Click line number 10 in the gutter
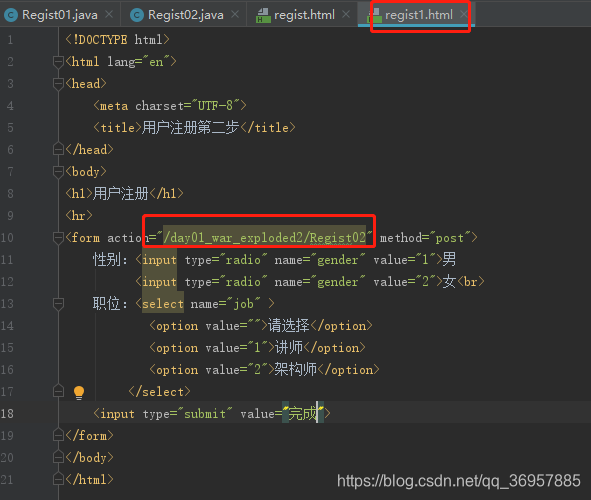The height and width of the screenshot is (500, 591). [x=7, y=238]
